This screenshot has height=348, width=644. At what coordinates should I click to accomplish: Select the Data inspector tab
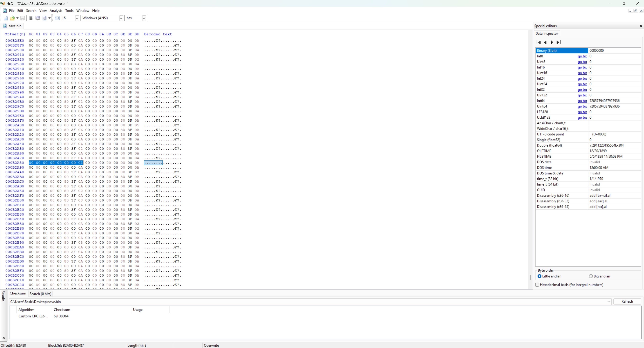click(546, 34)
